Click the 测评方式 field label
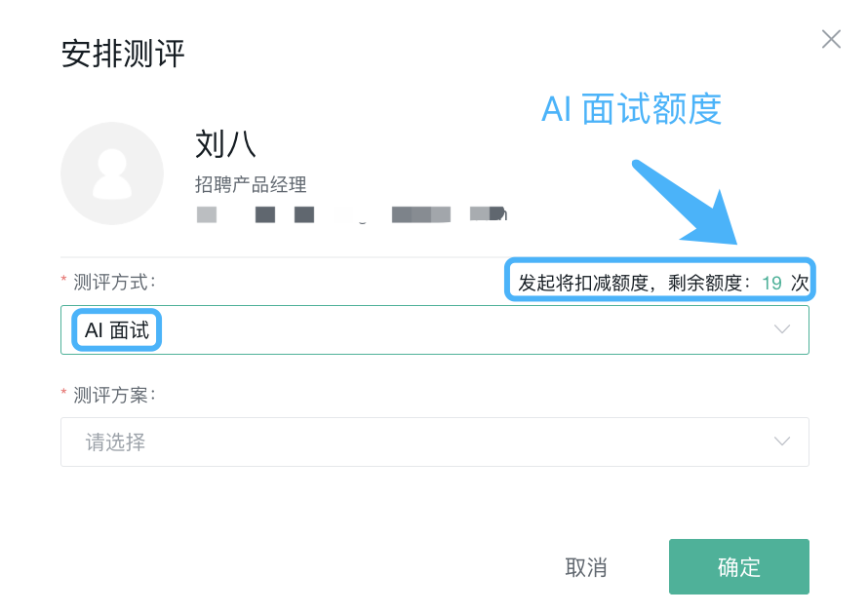The height and width of the screenshot is (614, 868). coord(114,282)
